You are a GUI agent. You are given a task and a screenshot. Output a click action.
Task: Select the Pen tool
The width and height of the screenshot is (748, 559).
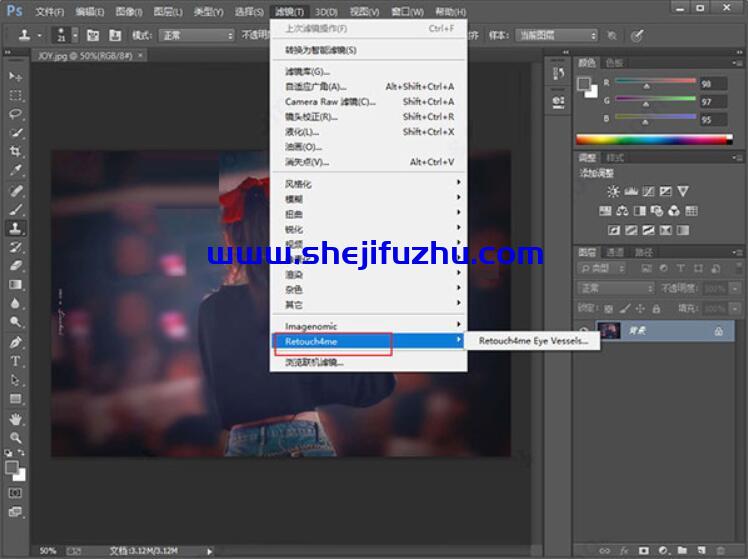pos(15,342)
